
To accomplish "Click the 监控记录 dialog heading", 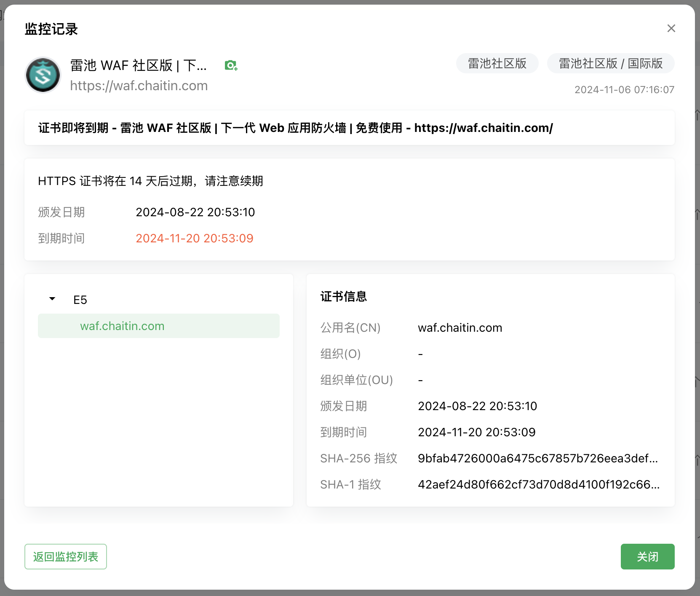I will [x=51, y=29].
